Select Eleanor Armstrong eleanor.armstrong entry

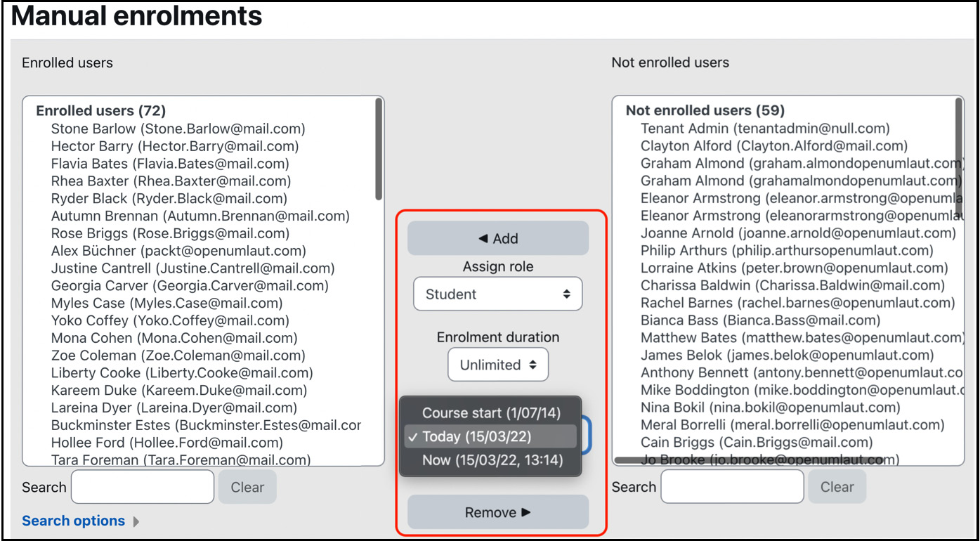point(802,199)
